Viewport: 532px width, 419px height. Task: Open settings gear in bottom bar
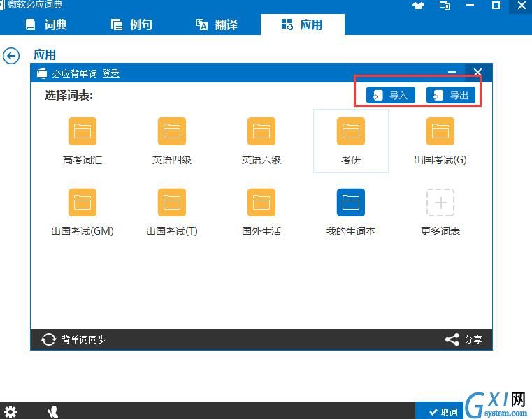[x=10, y=412]
